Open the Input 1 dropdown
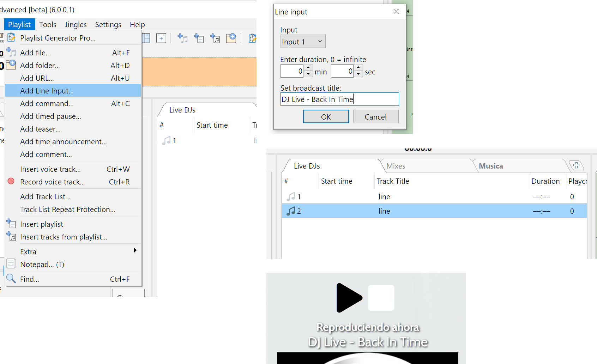Viewport: 597px width, 364px height. click(303, 42)
